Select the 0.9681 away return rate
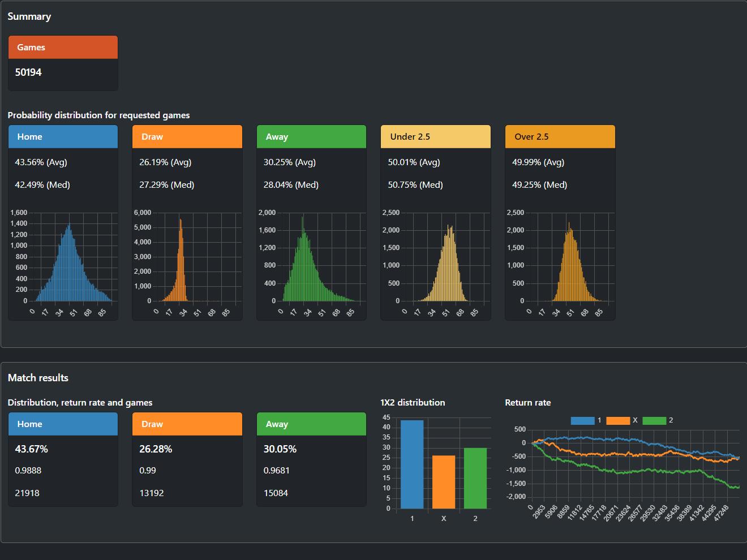This screenshot has height=560, width=747. [277, 471]
